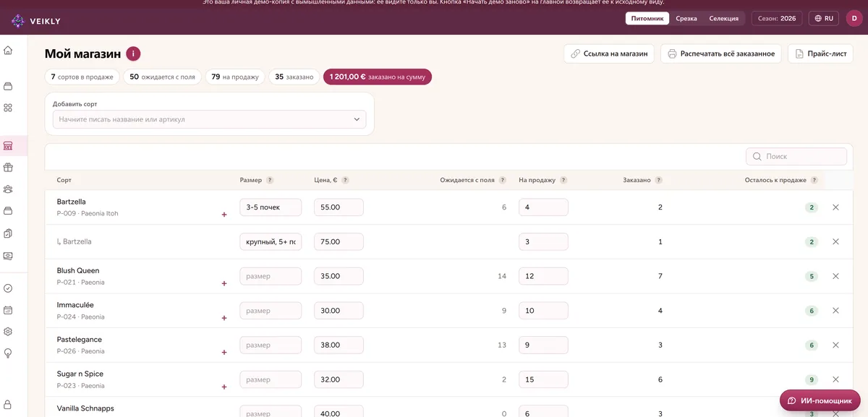Delete the Sugar n Spice row
This screenshot has width=868, height=417.
835,379
